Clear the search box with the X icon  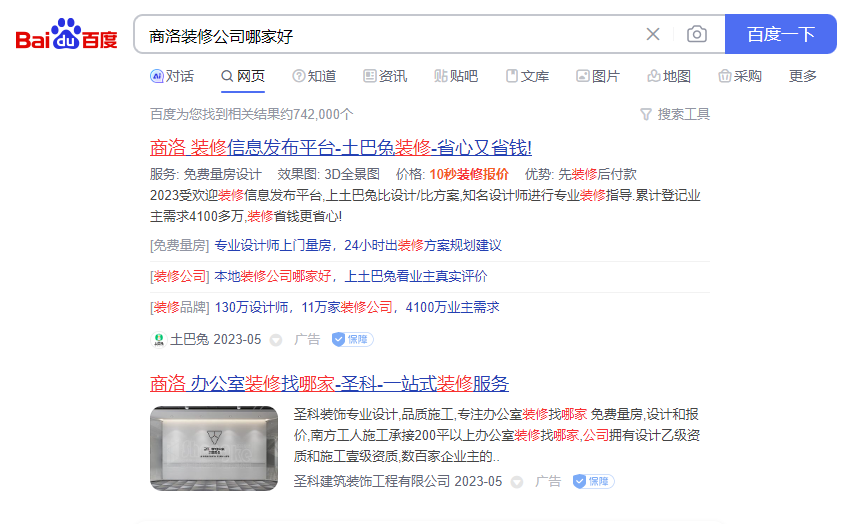click(x=653, y=34)
